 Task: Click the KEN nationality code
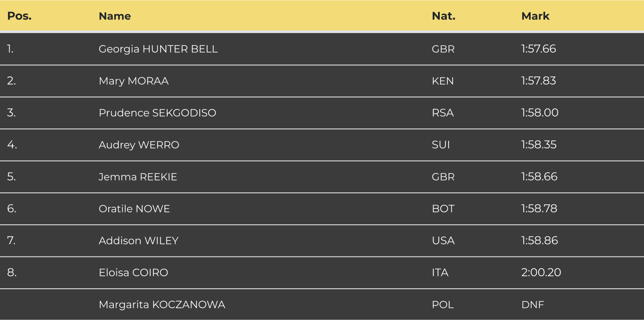pos(442,81)
